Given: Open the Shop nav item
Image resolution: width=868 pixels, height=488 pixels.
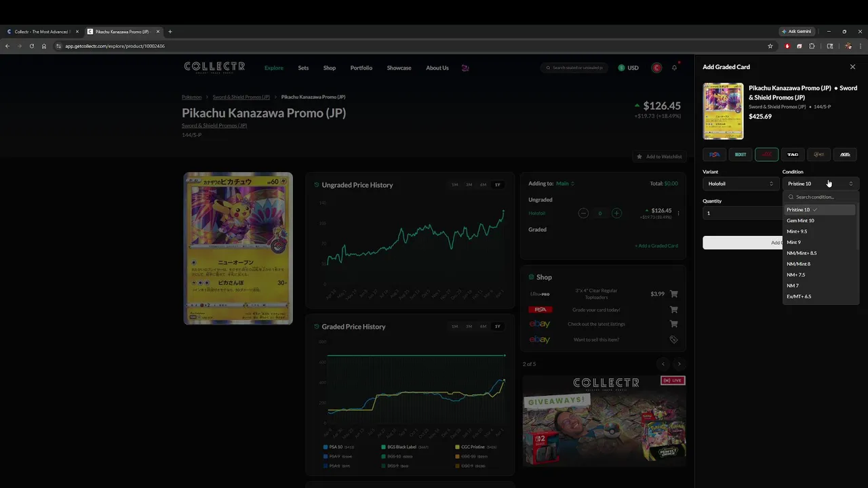Looking at the screenshot, I should click(330, 68).
